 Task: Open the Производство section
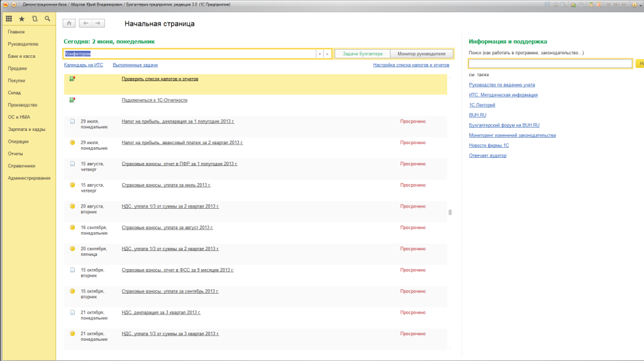point(23,105)
